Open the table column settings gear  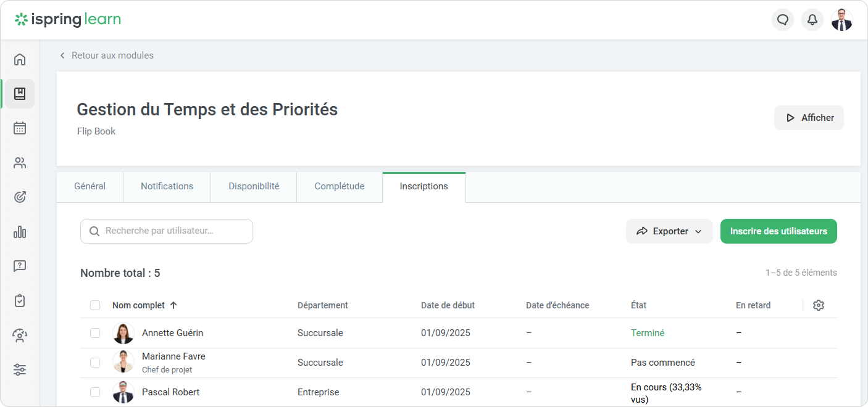coord(819,305)
